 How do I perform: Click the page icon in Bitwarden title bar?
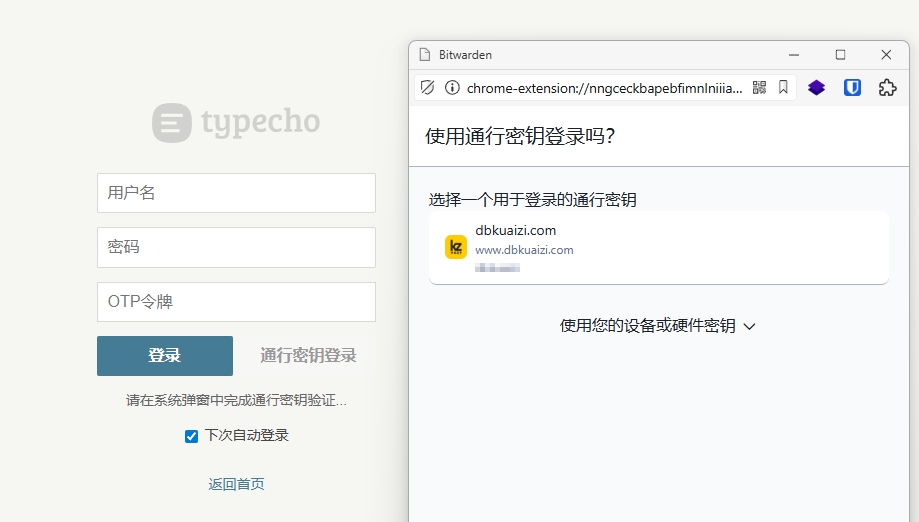pyautogui.click(x=425, y=55)
